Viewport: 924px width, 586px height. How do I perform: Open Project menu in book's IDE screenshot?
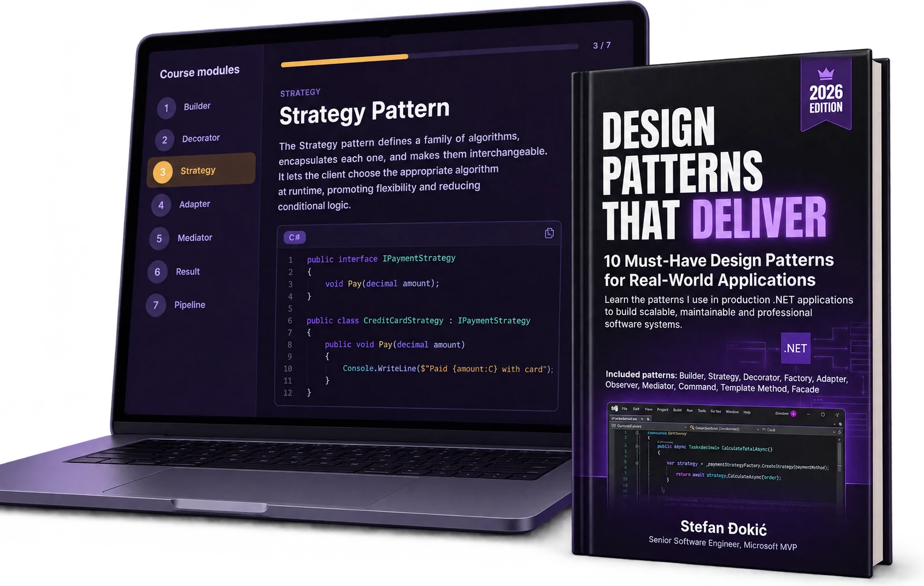click(x=662, y=410)
